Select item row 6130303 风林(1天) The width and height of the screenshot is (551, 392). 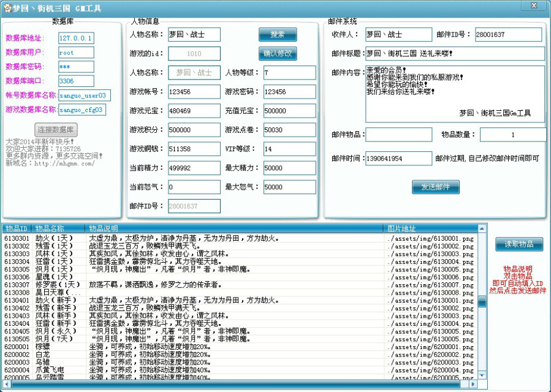240,254
